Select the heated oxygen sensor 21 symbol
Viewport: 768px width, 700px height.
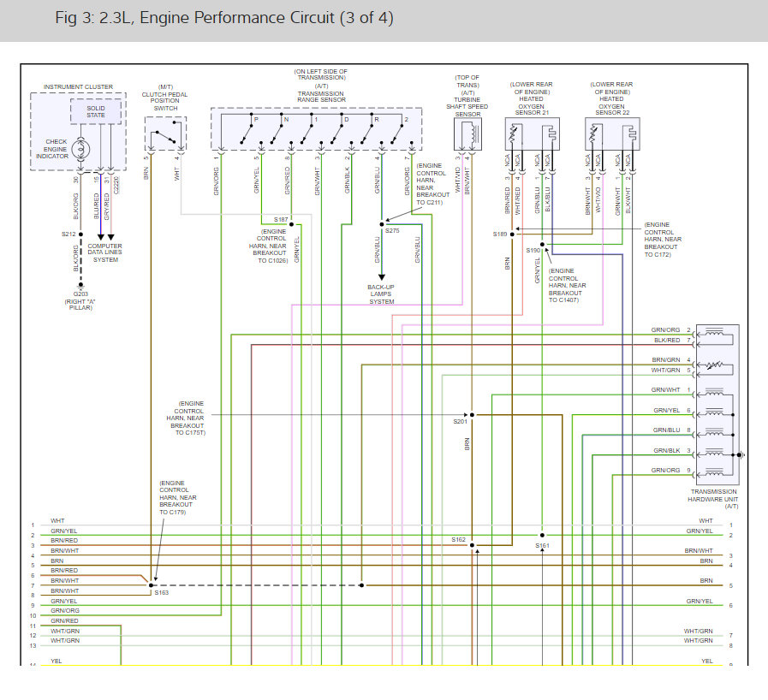pos(532,135)
